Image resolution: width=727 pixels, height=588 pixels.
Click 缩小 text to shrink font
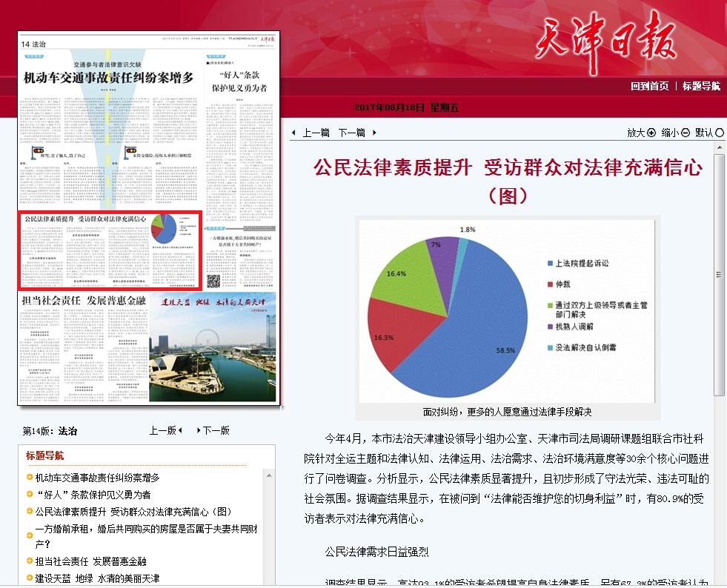point(671,133)
